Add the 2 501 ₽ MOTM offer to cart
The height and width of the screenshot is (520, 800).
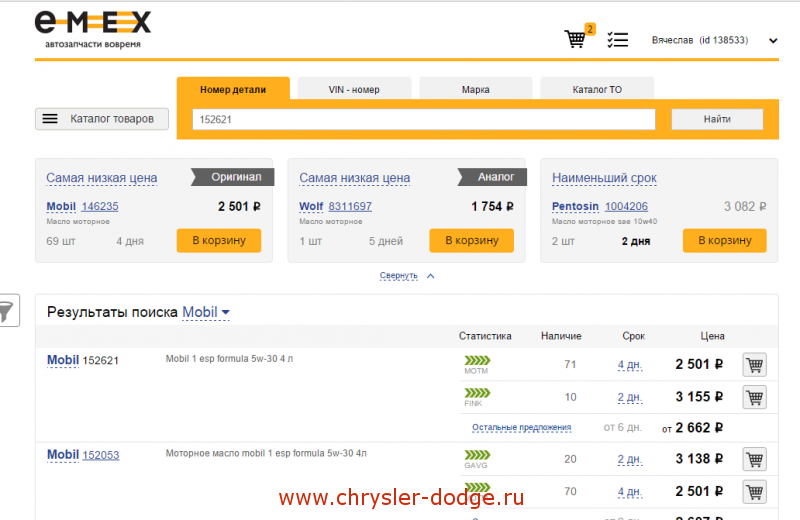[755, 365]
